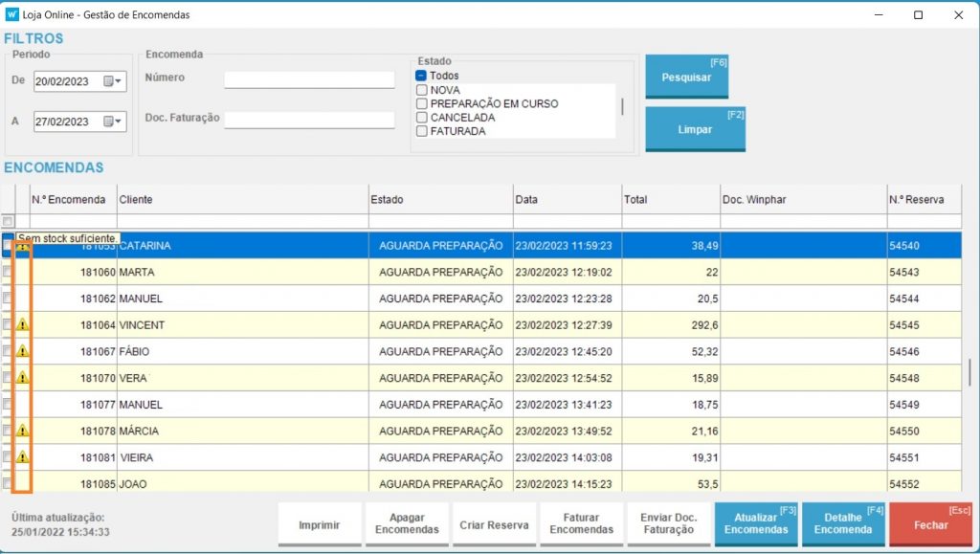Click the orders table vertical scrollbar
Viewport: 980px width, 554px height.
point(970,371)
